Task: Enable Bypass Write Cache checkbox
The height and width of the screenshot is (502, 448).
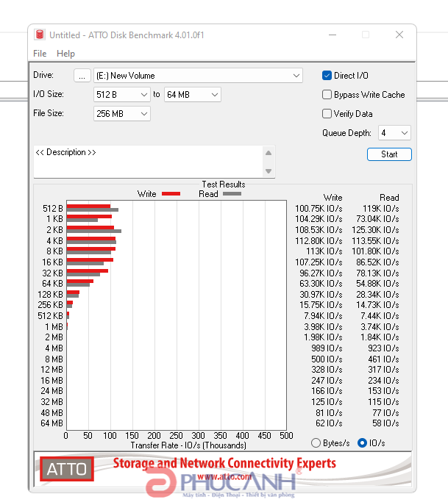Action: (x=327, y=95)
